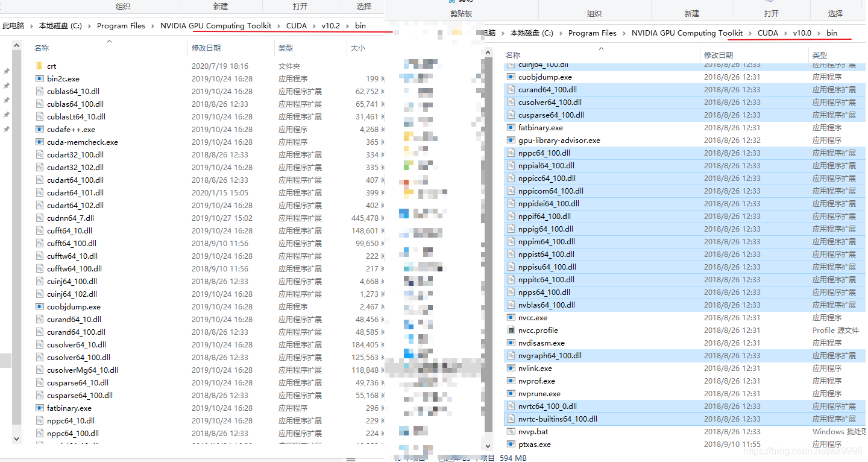Click the crt folder icon in v10.2 window
Screen dimensions: 868x462
point(39,66)
